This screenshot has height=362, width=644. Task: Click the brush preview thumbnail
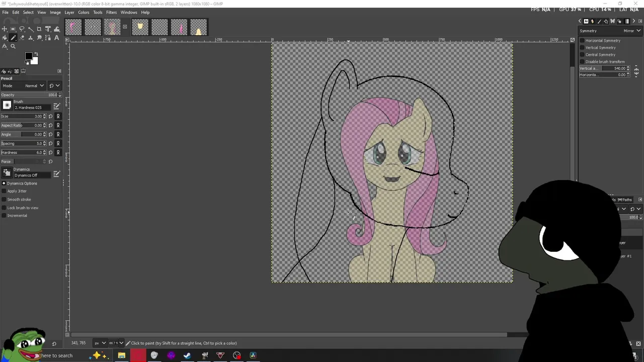7,105
